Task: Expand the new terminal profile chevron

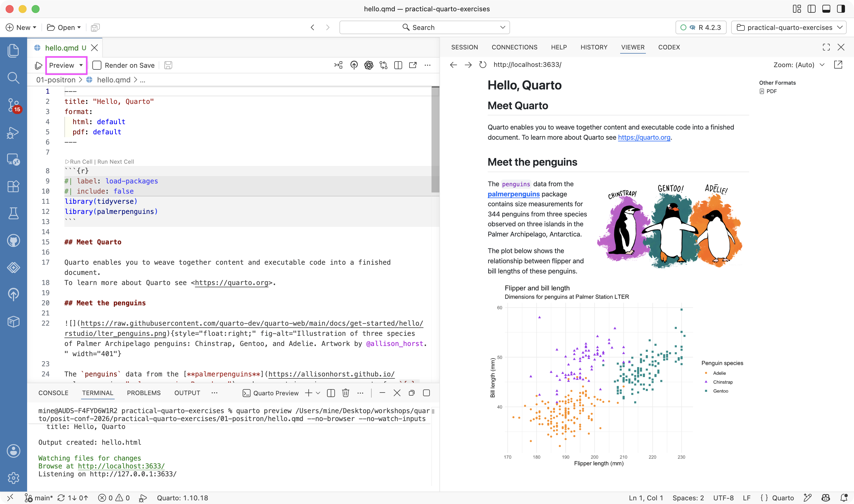Action: tap(318, 393)
